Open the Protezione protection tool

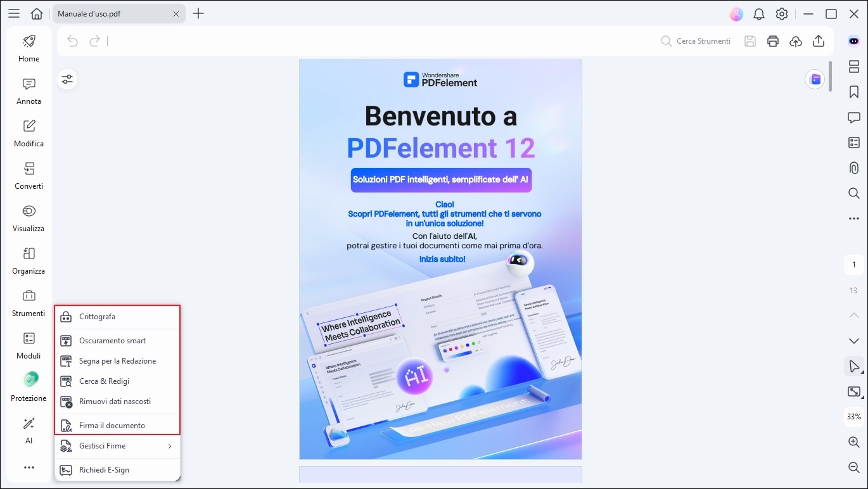[x=28, y=389]
